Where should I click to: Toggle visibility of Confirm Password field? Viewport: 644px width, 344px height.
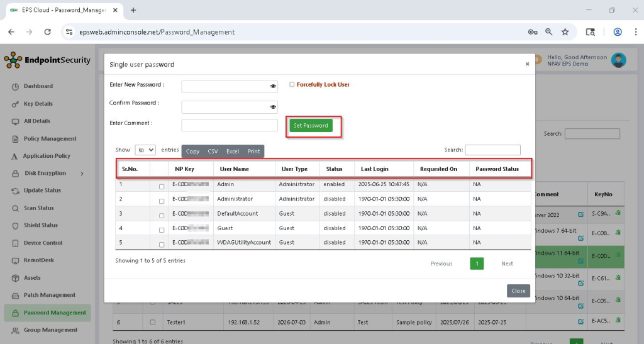click(x=273, y=107)
